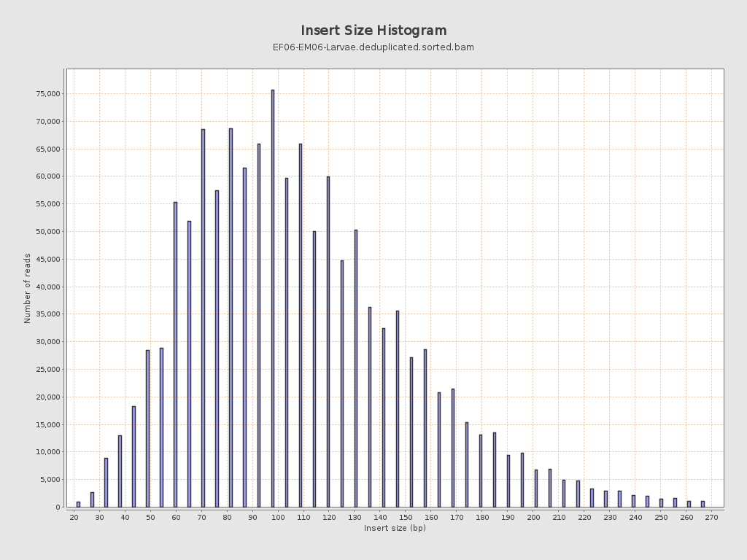Select the 10,000 y-axis tick label
The width and height of the screenshot is (747, 560).
click(48, 452)
